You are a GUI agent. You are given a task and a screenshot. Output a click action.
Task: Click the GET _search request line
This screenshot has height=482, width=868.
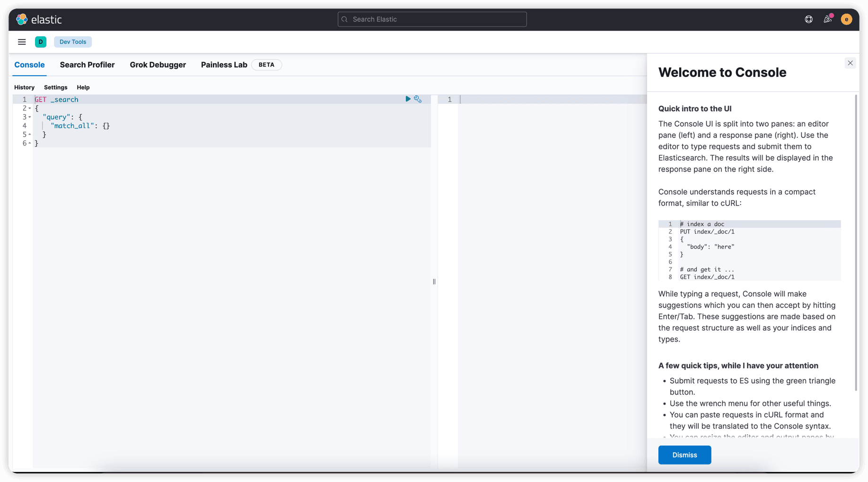tap(56, 100)
